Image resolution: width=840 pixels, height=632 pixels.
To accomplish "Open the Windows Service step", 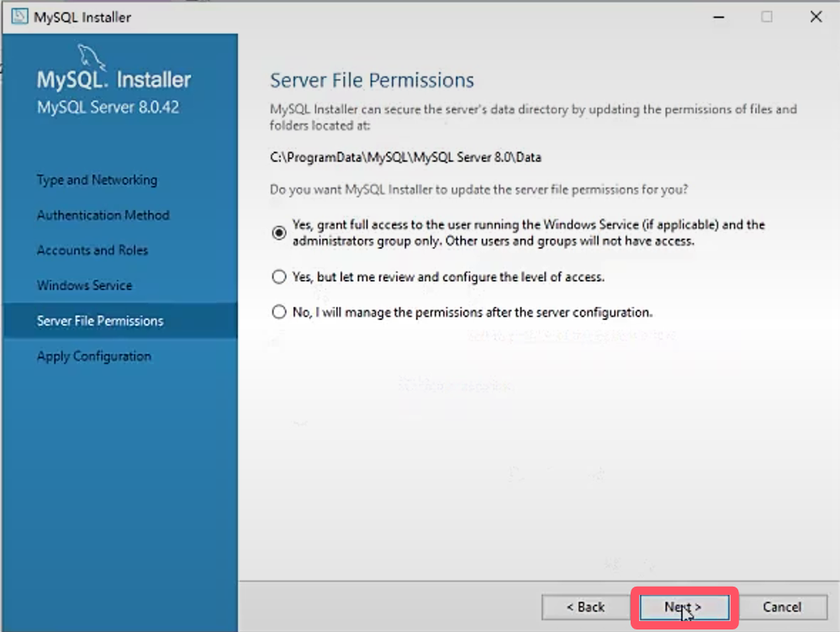I will point(84,286).
